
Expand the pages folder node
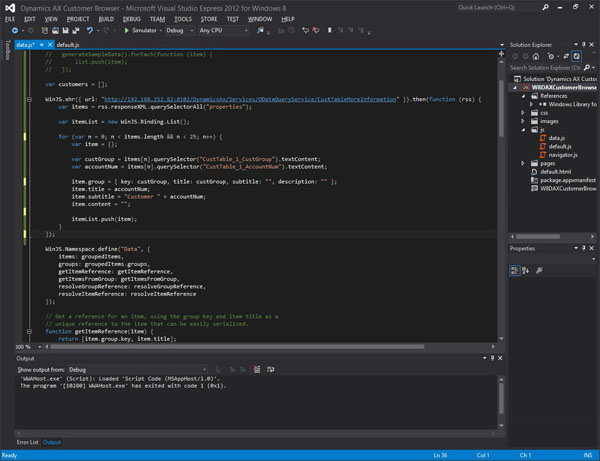(520, 161)
